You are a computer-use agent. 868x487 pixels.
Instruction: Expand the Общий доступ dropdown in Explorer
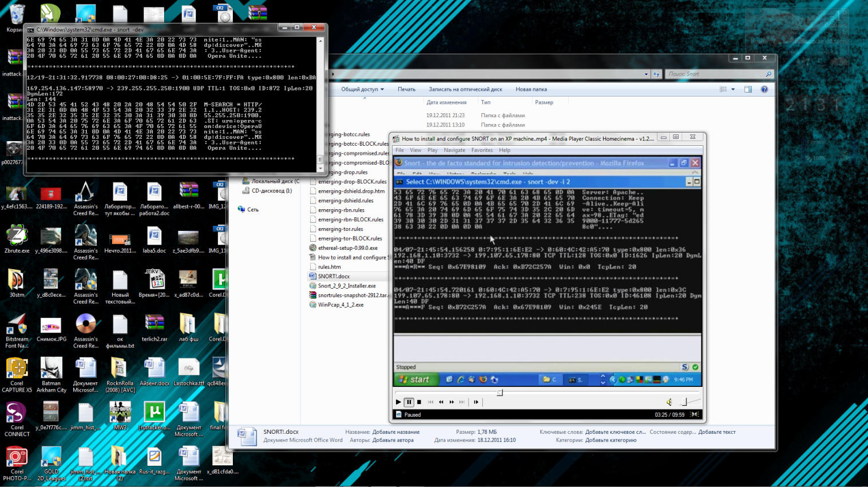tap(362, 89)
